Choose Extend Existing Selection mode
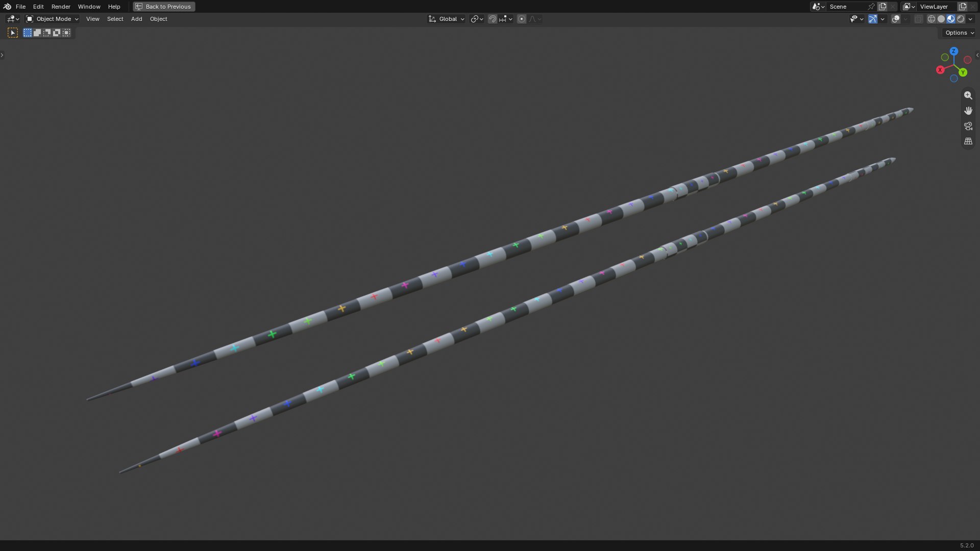Viewport: 980px width, 551px height. [x=37, y=33]
